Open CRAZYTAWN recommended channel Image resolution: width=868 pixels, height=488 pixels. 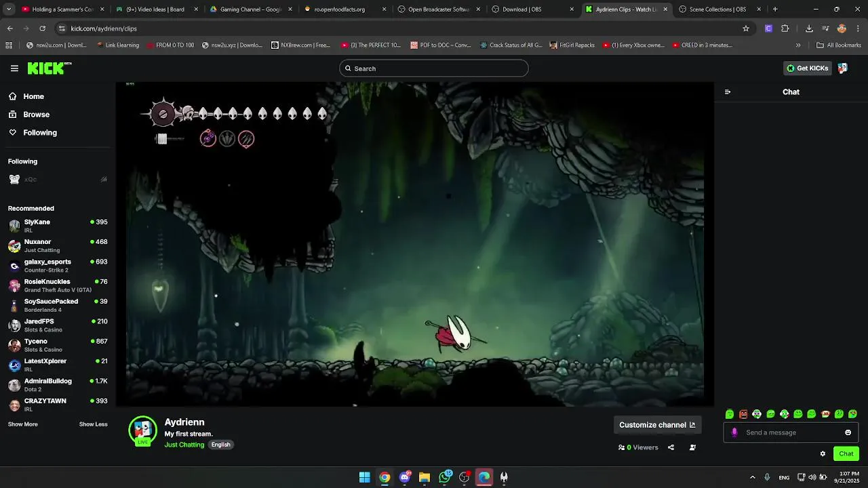(58, 405)
